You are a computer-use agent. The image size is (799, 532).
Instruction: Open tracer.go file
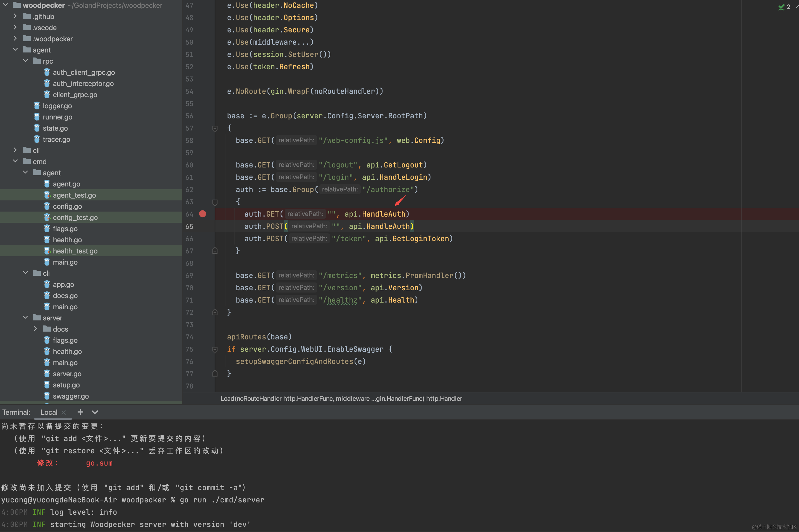56,140
